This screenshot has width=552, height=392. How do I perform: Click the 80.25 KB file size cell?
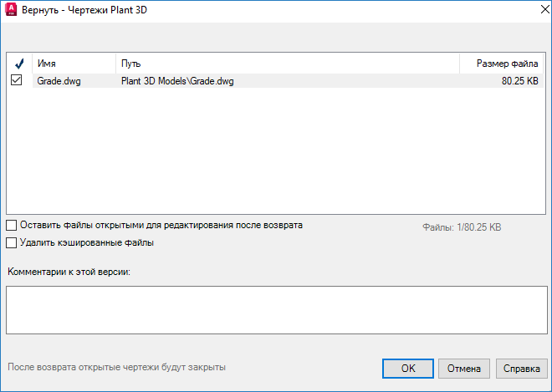tap(519, 82)
